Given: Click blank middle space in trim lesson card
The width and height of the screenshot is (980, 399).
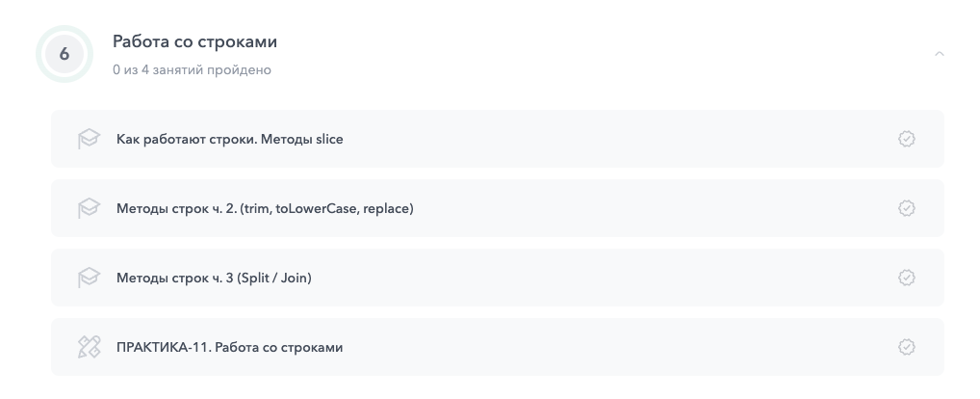Looking at the screenshot, I should click(x=655, y=208).
